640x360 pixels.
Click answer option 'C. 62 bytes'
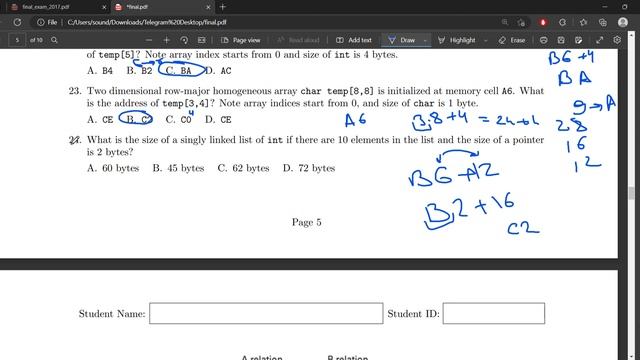pyautogui.click(x=243, y=168)
